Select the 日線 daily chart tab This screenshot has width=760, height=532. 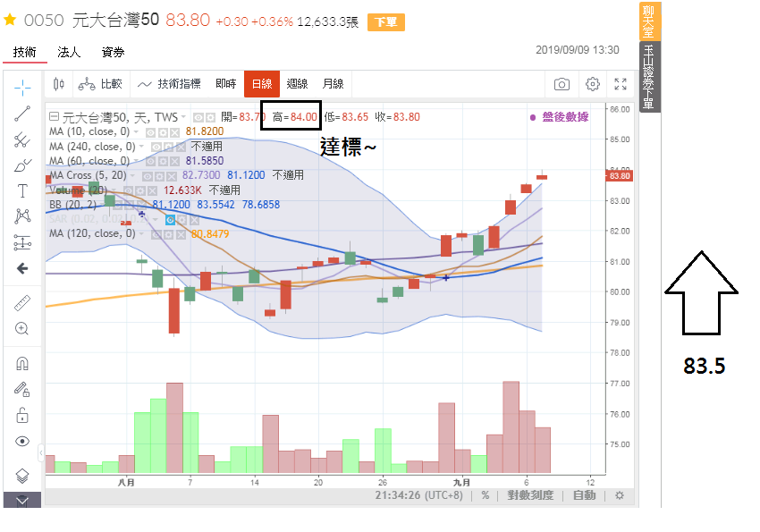(x=262, y=84)
